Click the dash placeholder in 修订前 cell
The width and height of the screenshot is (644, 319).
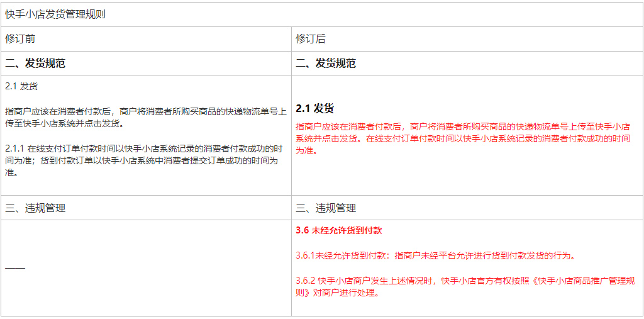pos(15,268)
